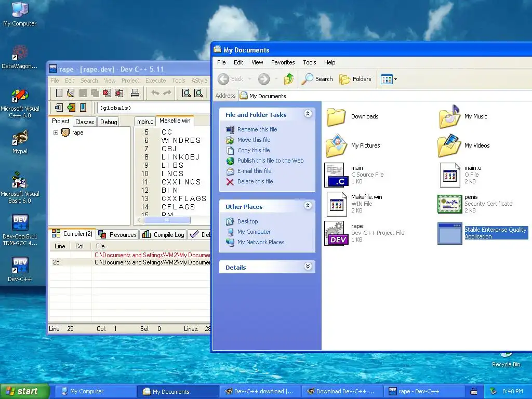Click the Dev-C++ download taskbar button

tap(260, 392)
